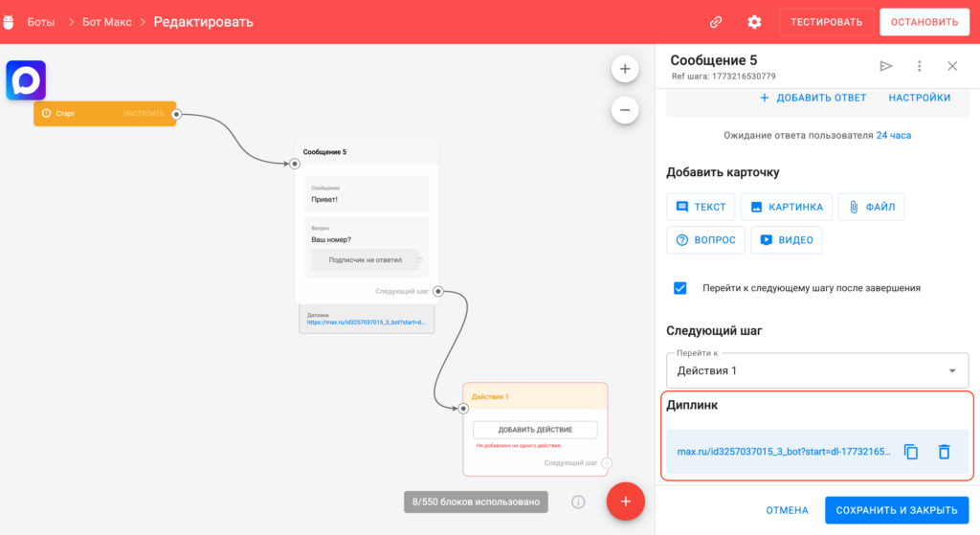
Task: Open the Боты breadcrumb
Action: point(40,22)
